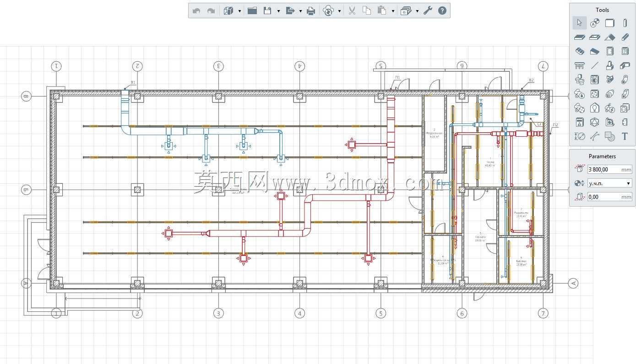The image size is (636, 364).
Task: Click the printer icon in toolbar
Action: [x=310, y=11]
